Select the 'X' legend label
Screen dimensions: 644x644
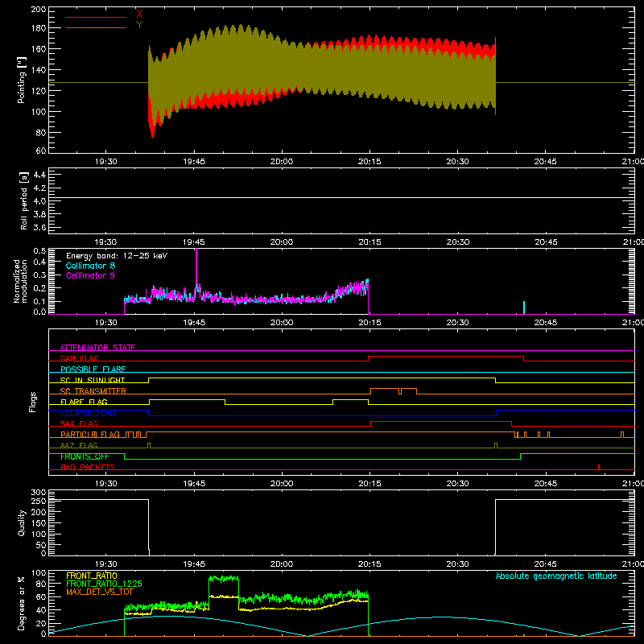click(x=139, y=14)
